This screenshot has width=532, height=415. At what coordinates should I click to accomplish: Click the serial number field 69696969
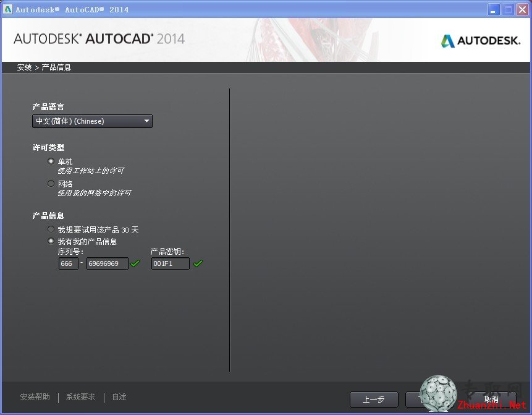pyautogui.click(x=108, y=263)
